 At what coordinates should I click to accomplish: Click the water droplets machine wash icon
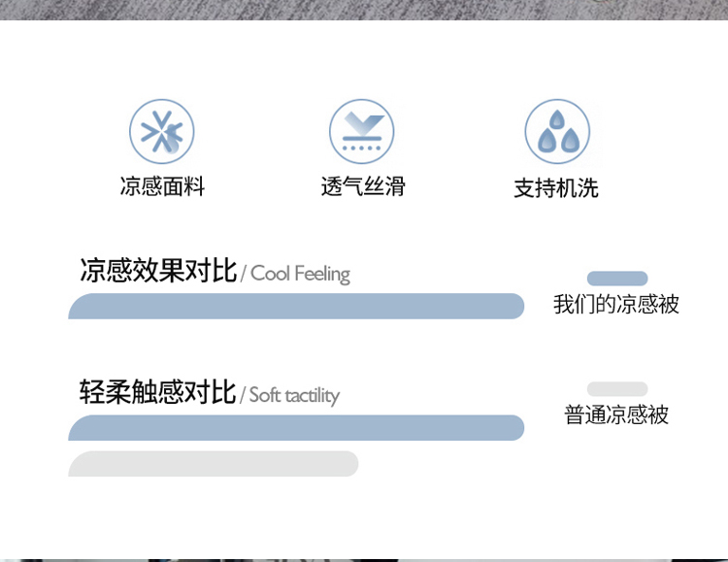pyautogui.click(x=557, y=131)
